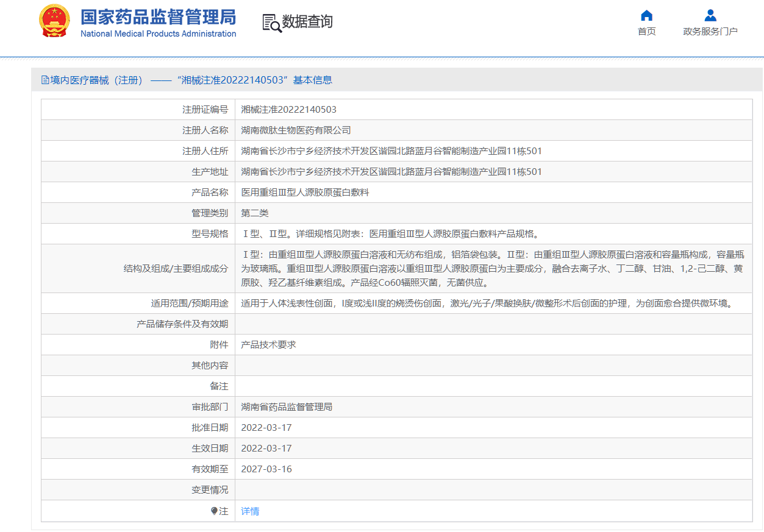
Task: Click the lightbulb icon beside 注
Action: [214, 511]
